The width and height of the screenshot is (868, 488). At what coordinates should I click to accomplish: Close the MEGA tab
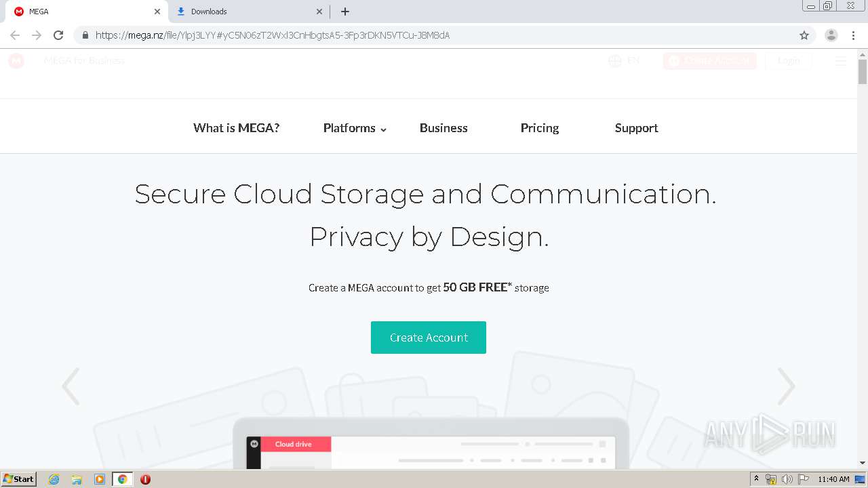click(x=157, y=12)
